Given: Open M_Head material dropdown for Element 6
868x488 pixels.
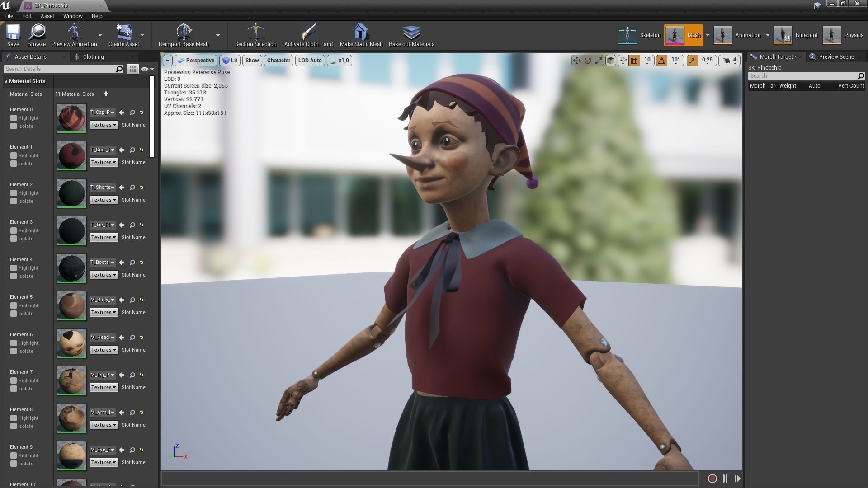Looking at the screenshot, I should (103, 338).
